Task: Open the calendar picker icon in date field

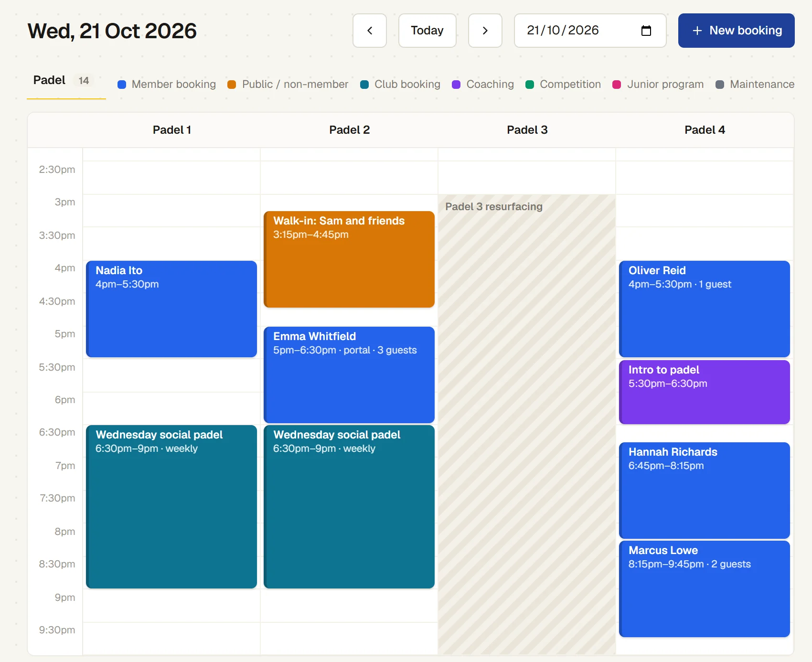Action: [x=646, y=31]
